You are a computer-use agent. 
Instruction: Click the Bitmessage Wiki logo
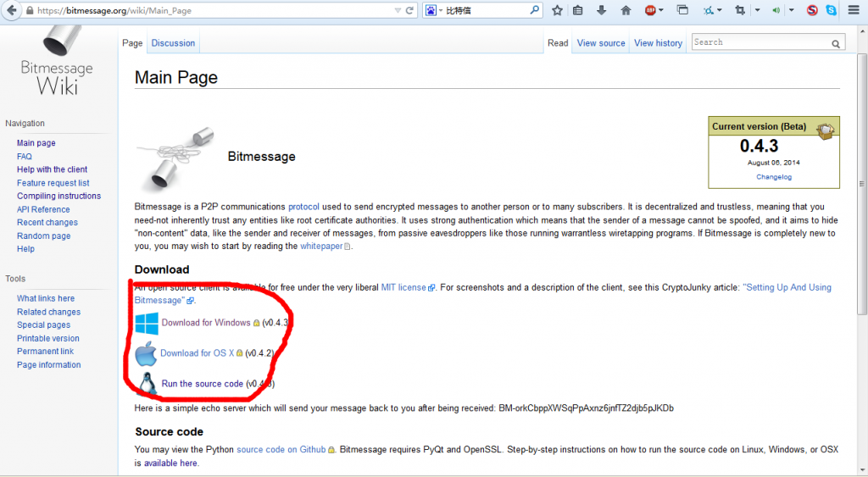tap(57, 61)
